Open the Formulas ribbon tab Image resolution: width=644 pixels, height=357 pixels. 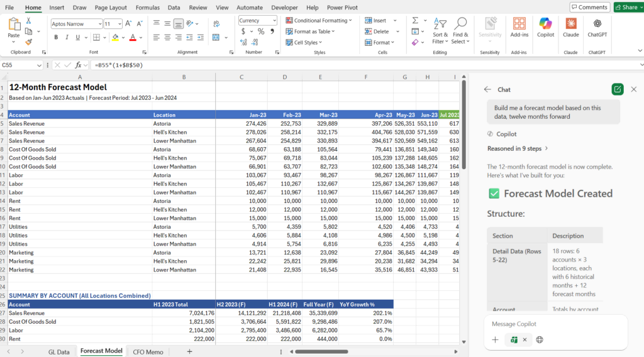tap(147, 8)
